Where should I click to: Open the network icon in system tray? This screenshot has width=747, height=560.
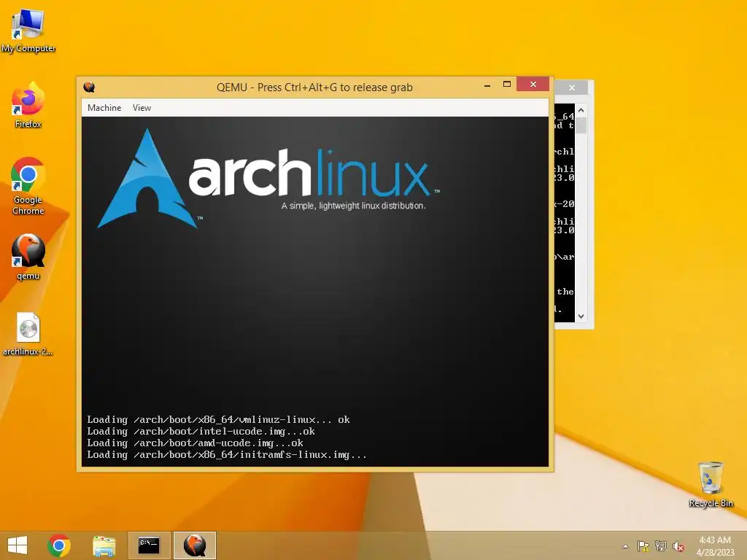[x=661, y=546]
